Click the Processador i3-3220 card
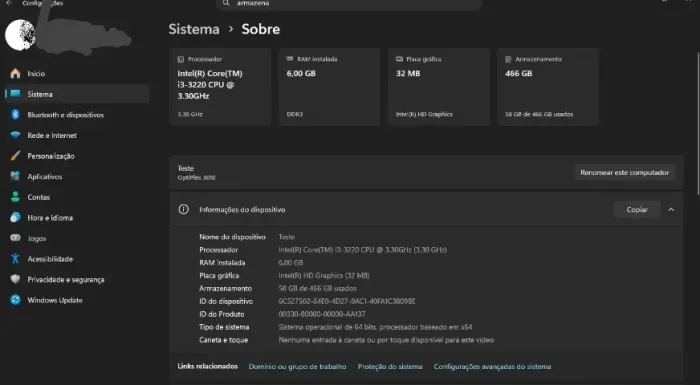This screenshot has height=385, width=700. coord(220,87)
